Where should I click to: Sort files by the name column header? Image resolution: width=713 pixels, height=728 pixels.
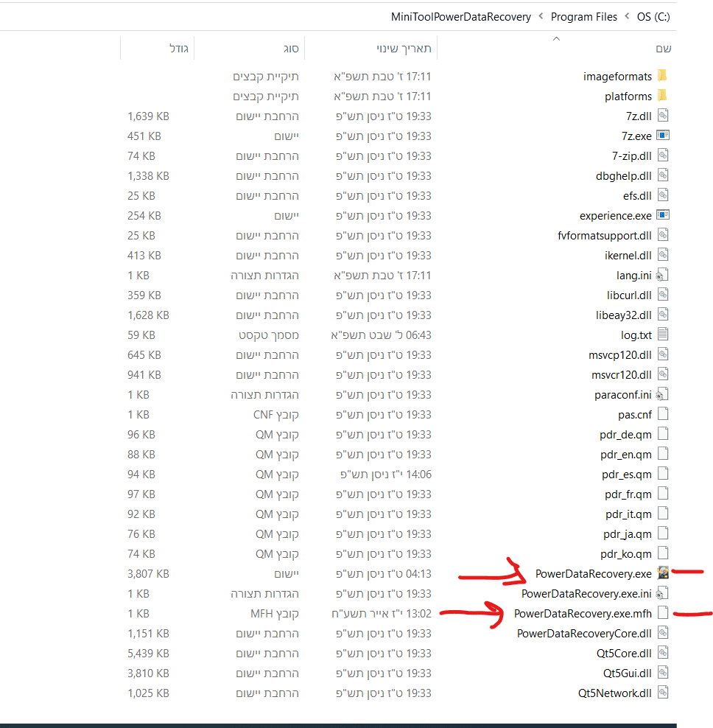point(664,49)
